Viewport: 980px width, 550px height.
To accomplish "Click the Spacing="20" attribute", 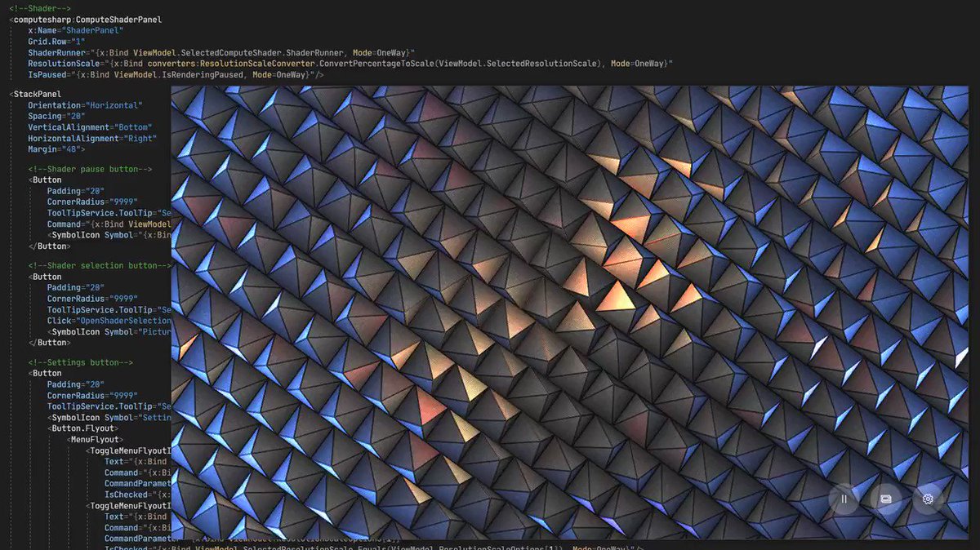I will click(x=56, y=117).
